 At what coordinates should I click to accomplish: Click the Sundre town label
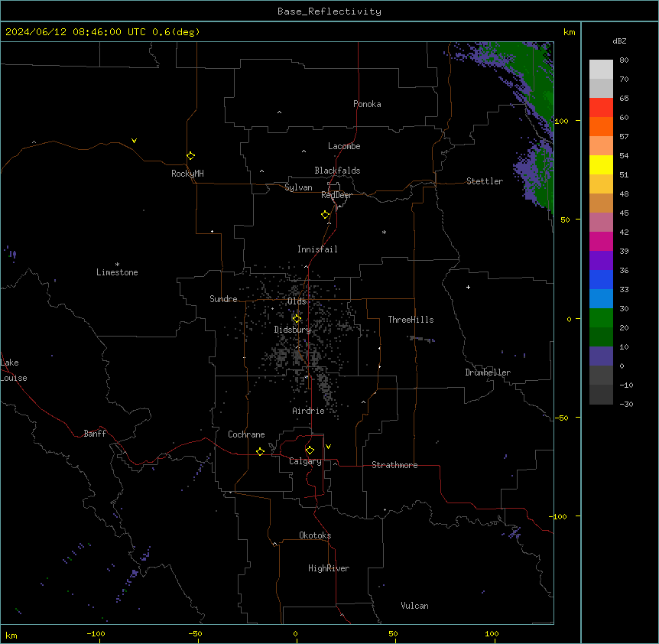coord(223,299)
